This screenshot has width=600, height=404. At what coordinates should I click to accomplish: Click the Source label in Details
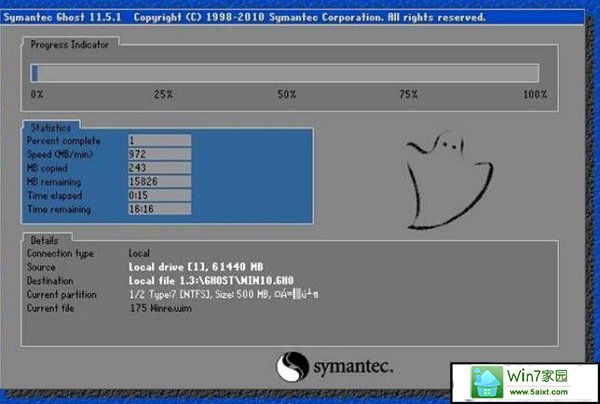tap(41, 267)
